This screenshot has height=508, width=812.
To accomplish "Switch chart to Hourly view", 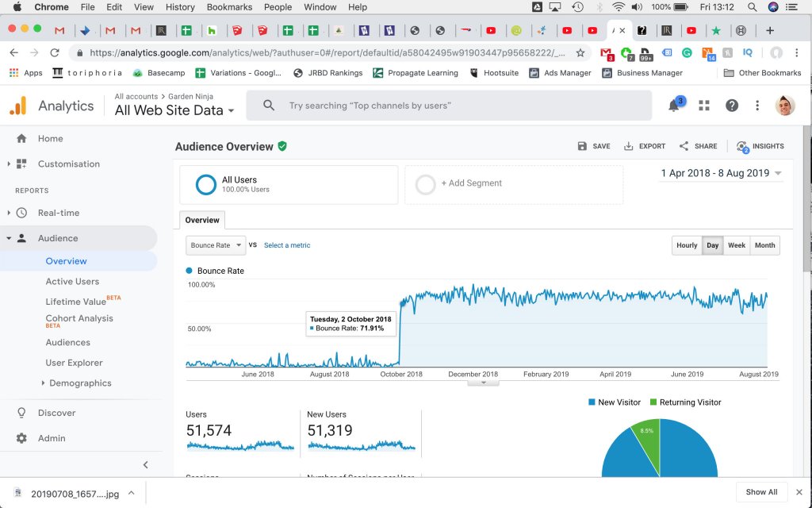I will 687,245.
